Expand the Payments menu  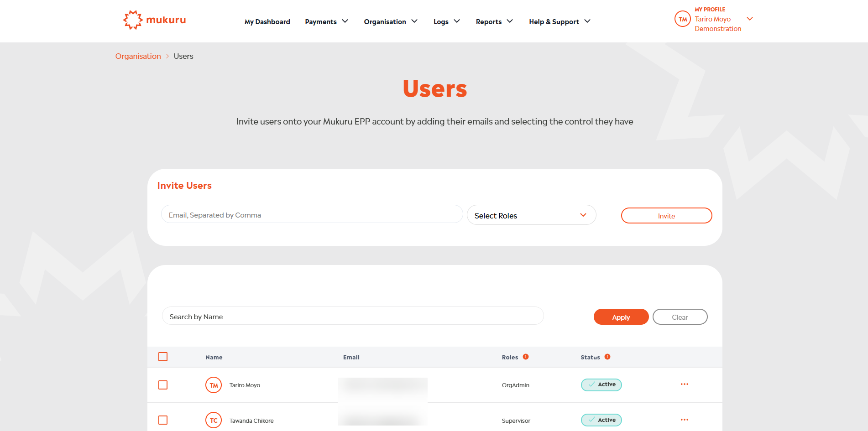point(326,21)
